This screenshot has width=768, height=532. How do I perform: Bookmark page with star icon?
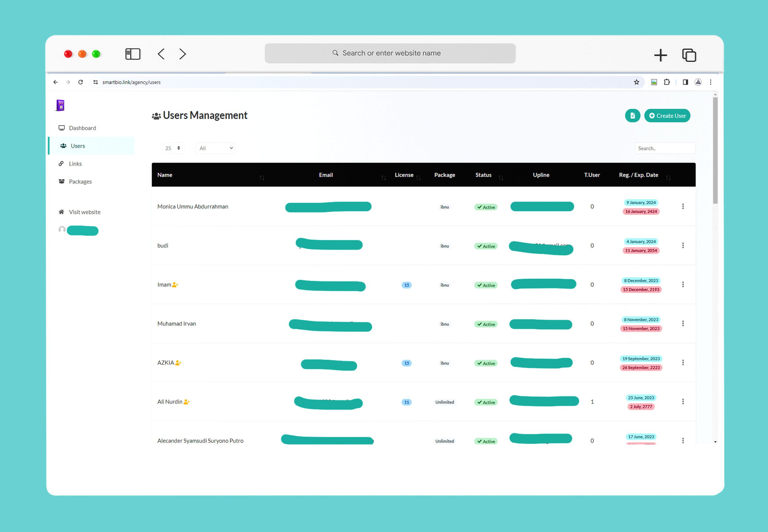coord(636,82)
